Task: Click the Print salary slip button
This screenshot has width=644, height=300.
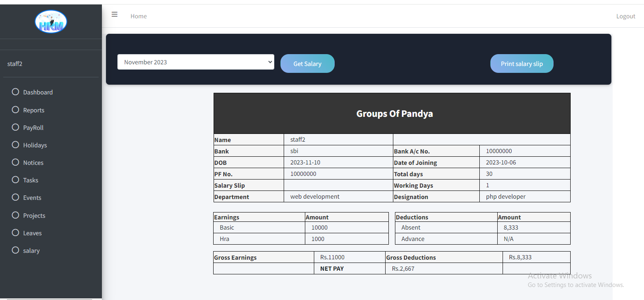Action: 522,64
